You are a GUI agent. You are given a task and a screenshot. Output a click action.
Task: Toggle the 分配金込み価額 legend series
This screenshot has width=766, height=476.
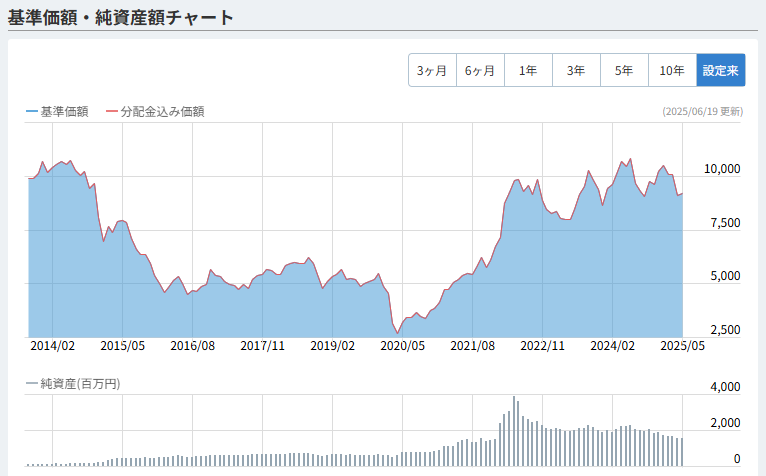155,112
